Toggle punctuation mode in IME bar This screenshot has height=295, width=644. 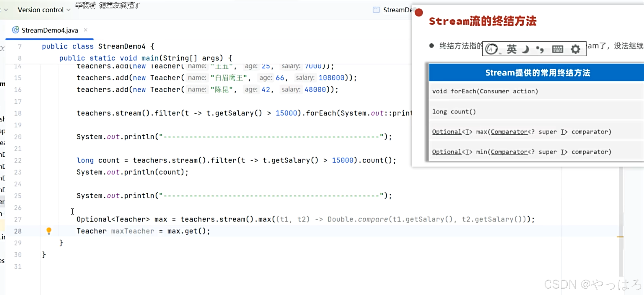pyautogui.click(x=540, y=49)
